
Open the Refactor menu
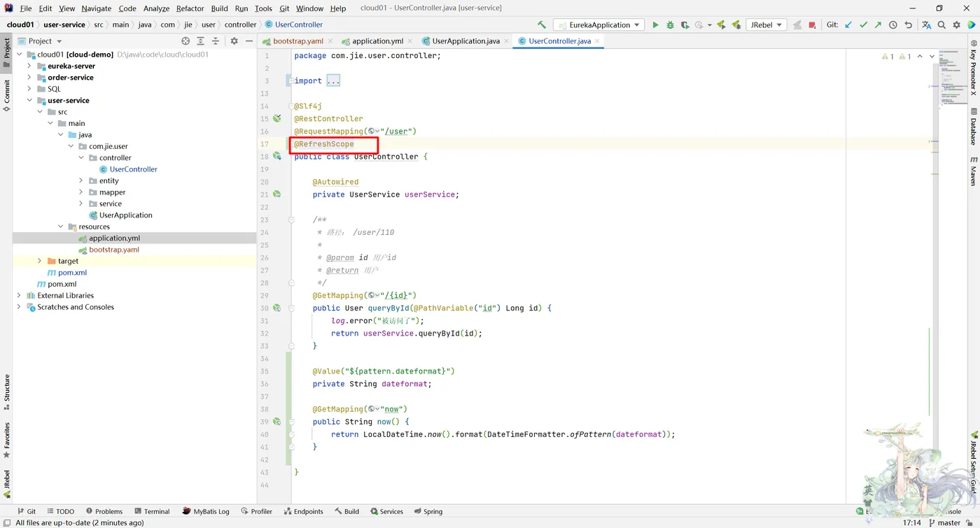coord(190,8)
